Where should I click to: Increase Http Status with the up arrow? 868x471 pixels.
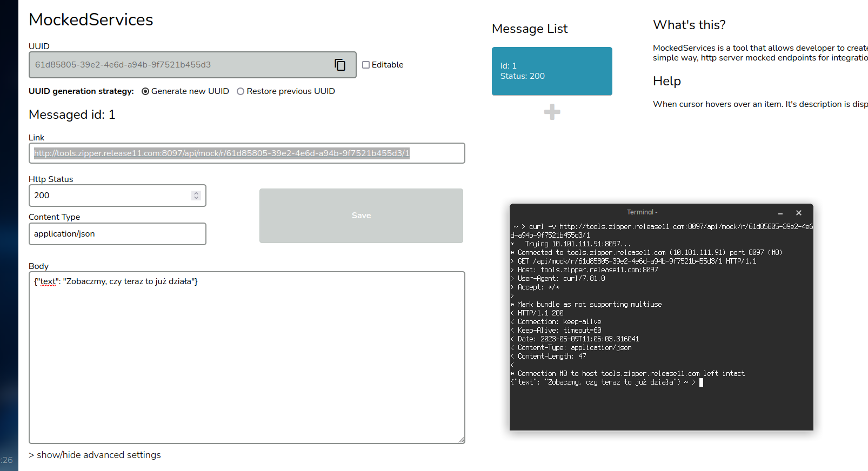pyautogui.click(x=196, y=193)
